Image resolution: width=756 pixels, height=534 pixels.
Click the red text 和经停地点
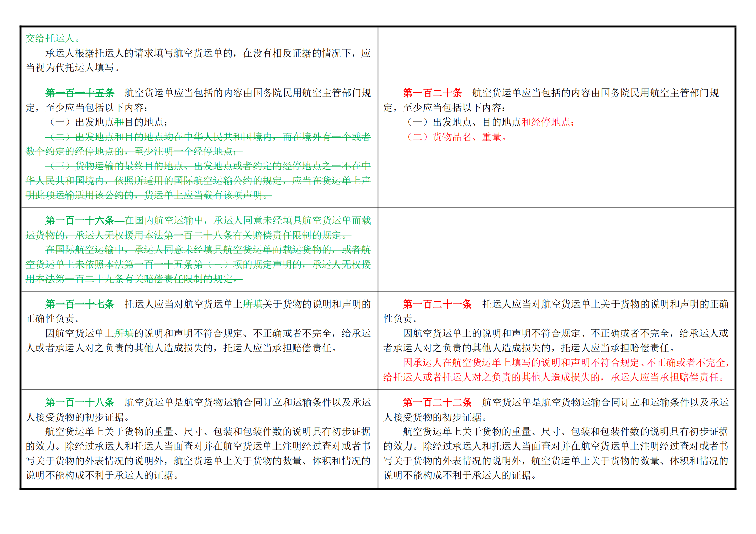pyautogui.click(x=546, y=122)
